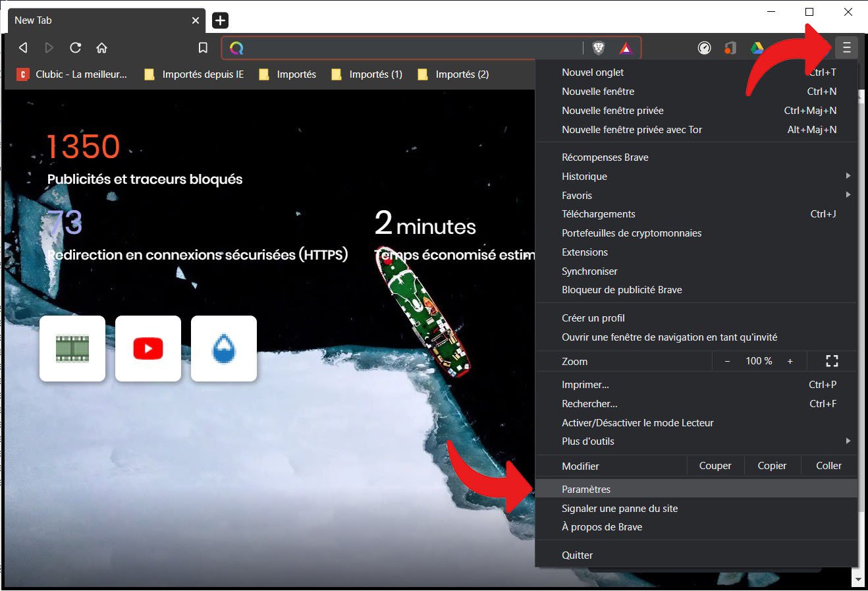
Task: Click the Google Drive extension icon
Action: point(757,47)
